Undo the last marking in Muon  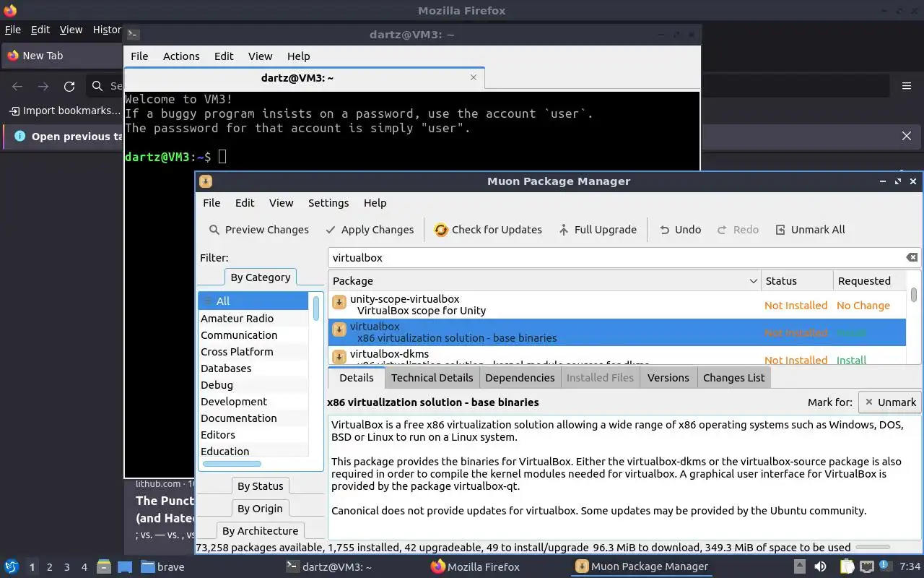click(x=680, y=230)
